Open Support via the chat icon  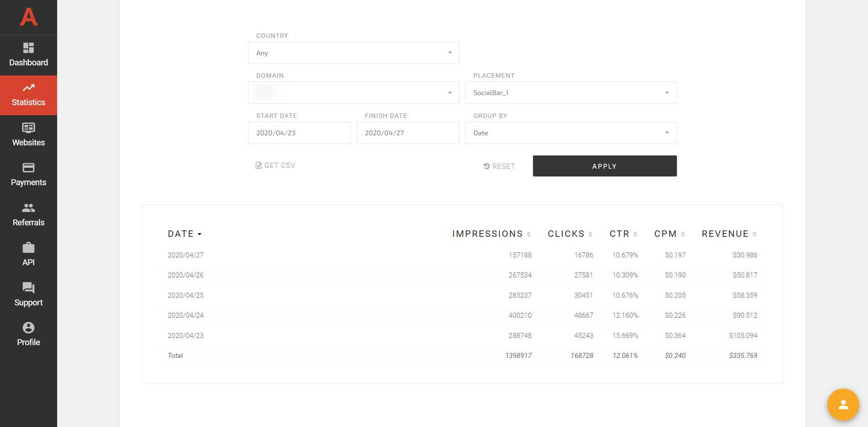pyautogui.click(x=28, y=294)
